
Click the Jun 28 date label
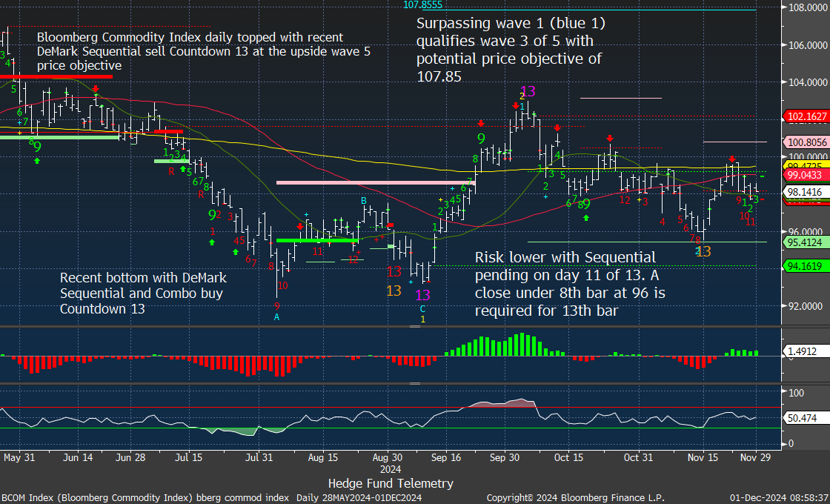click(130, 457)
